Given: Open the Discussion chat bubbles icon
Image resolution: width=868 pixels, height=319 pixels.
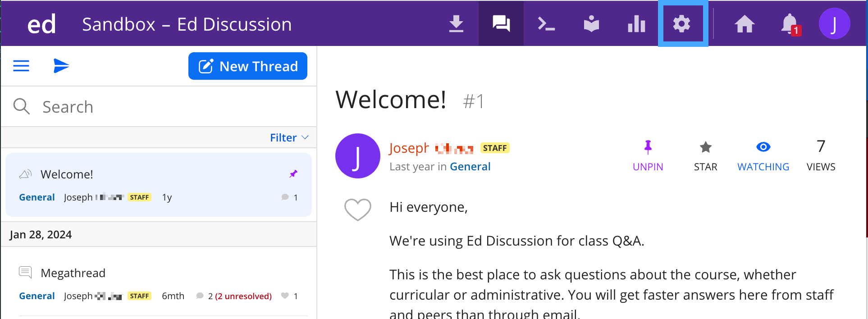Looking at the screenshot, I should tap(501, 23).
